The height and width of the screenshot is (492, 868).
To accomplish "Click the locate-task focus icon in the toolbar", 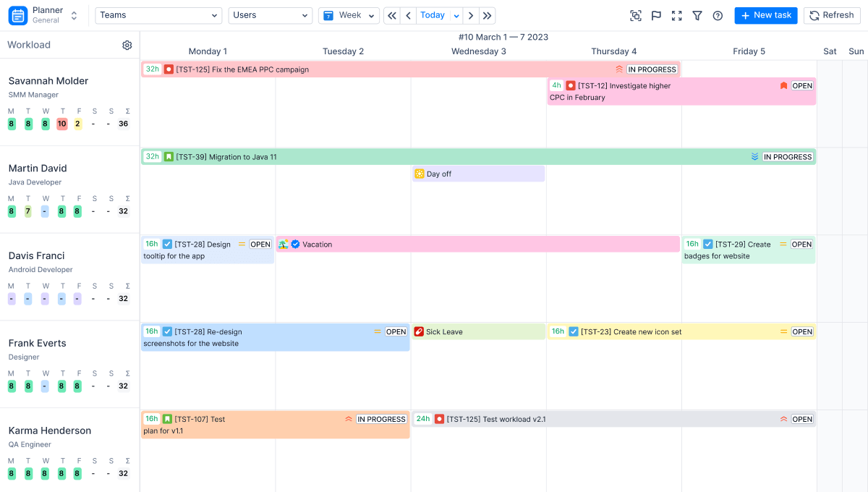I will pos(636,15).
